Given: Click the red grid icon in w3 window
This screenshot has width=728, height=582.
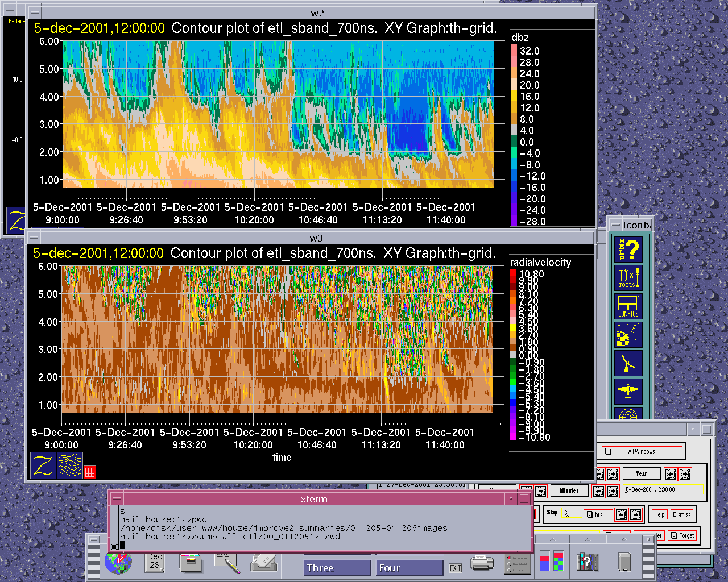Looking at the screenshot, I should point(90,472).
